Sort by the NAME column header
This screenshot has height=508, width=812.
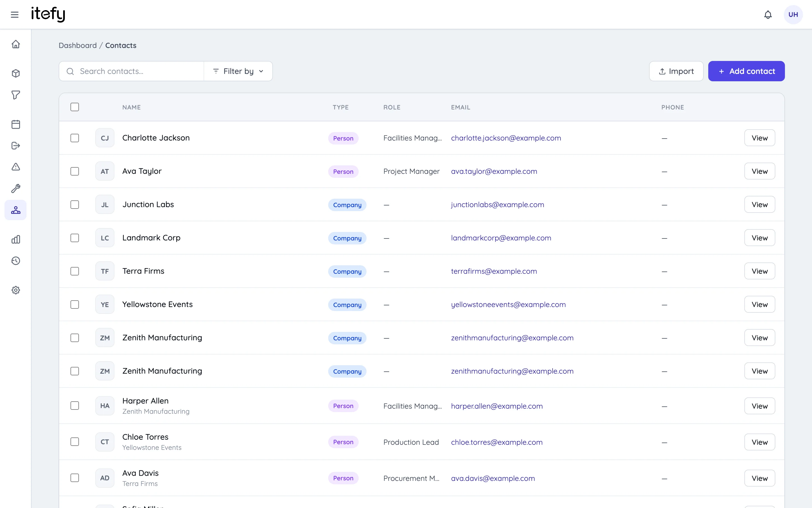[x=132, y=107]
